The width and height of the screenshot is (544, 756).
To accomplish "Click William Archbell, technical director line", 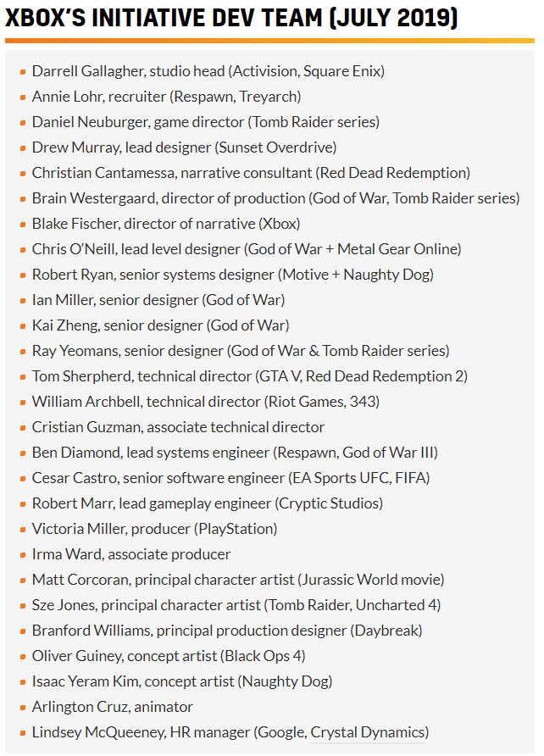I will tap(205, 402).
